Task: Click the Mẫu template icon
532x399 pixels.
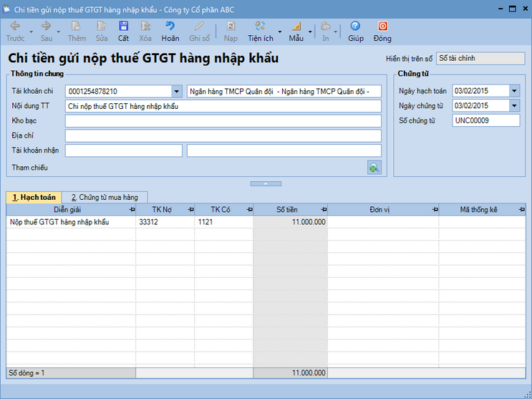Action: (x=296, y=27)
